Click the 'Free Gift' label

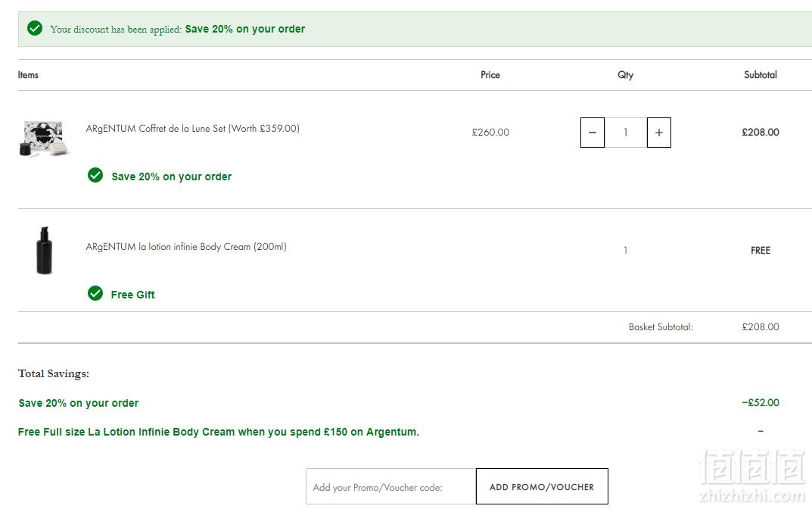pos(132,295)
